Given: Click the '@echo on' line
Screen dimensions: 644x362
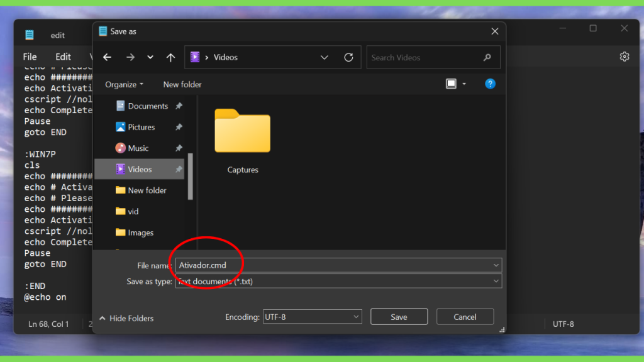Looking at the screenshot, I should [x=45, y=297].
